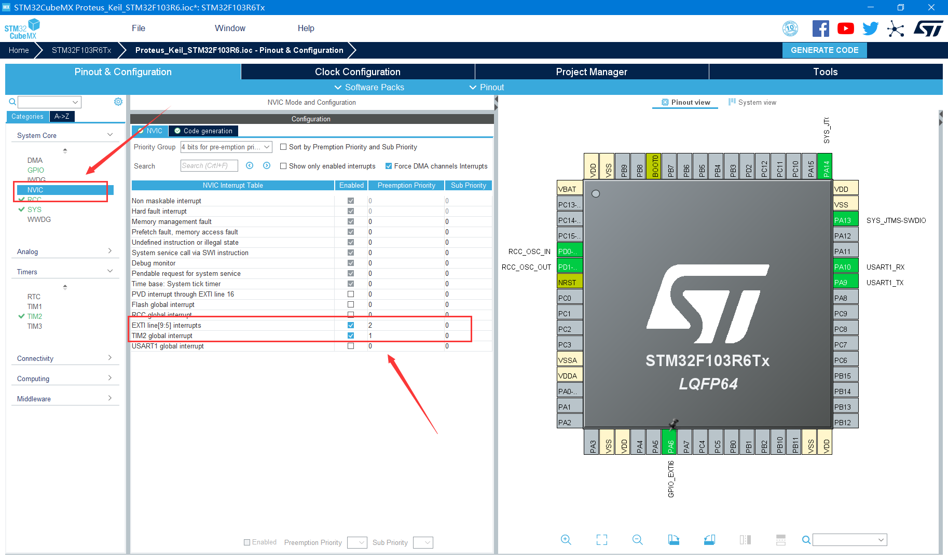The height and width of the screenshot is (560, 948).
Task: Zoom in on the pinout view
Action: (566, 540)
